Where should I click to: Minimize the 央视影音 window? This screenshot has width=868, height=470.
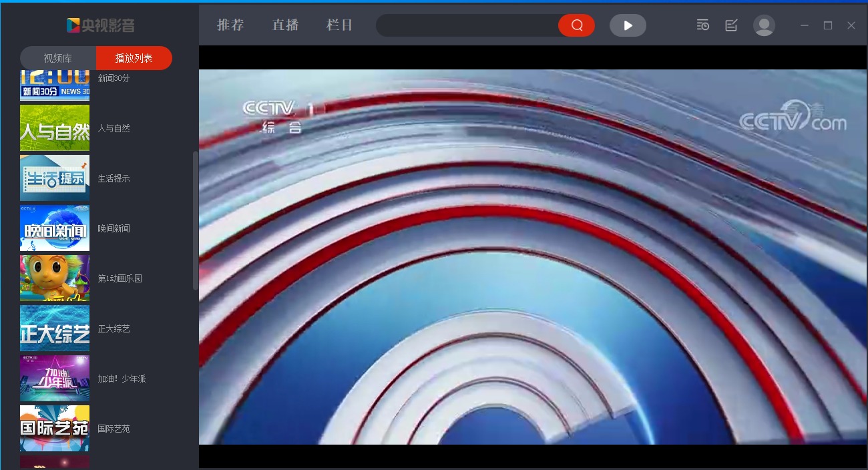click(805, 25)
